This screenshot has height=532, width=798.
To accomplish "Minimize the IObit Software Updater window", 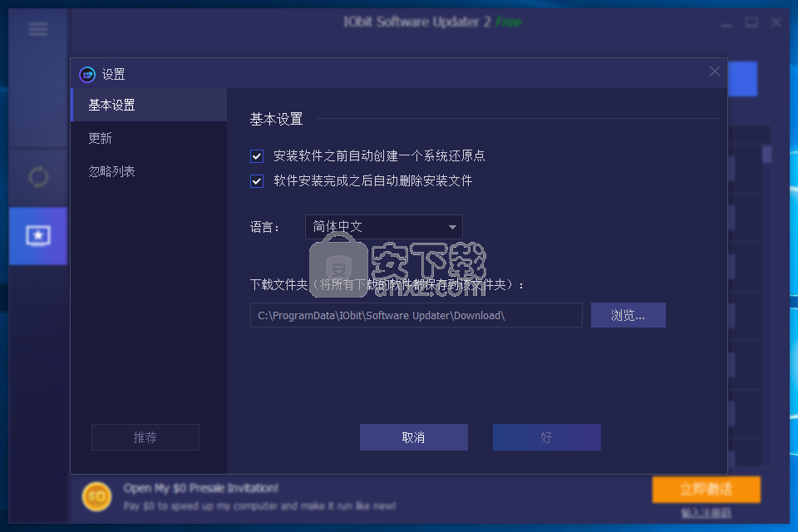I will (727, 23).
